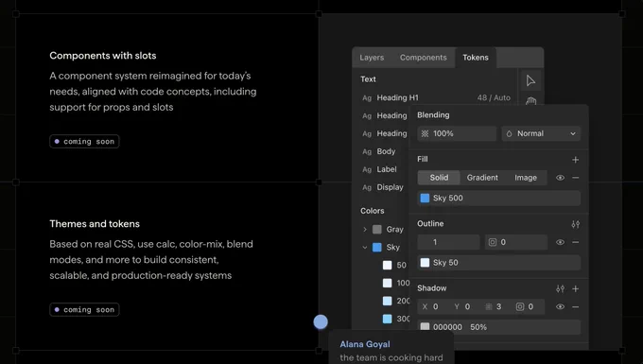Viewport: 643px width, 364px height.
Task: Click coming soon badge under Themes and tokens
Action: pos(84,309)
